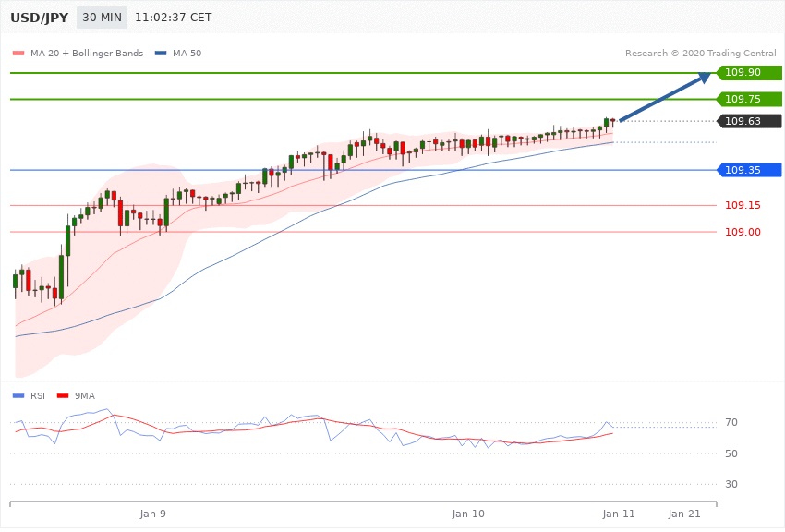Click the Jan 10 date marker
The width and height of the screenshot is (785, 532).
(x=468, y=513)
